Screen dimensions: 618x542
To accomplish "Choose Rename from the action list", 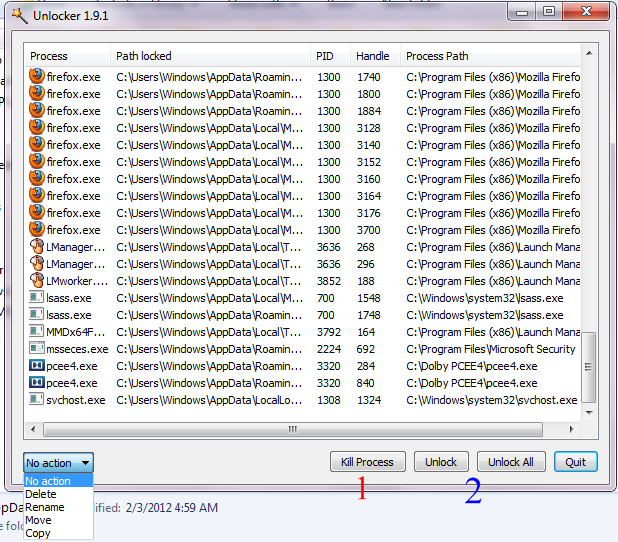I will pos(58,507).
